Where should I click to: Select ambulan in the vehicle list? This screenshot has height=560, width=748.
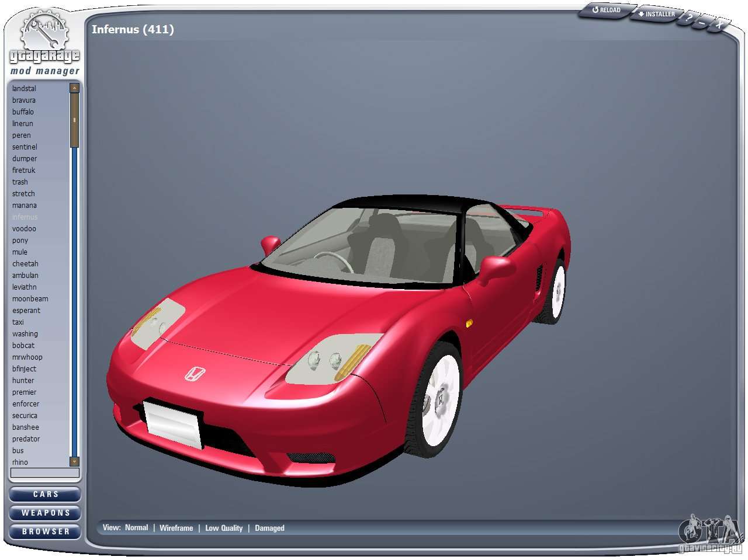coord(25,276)
